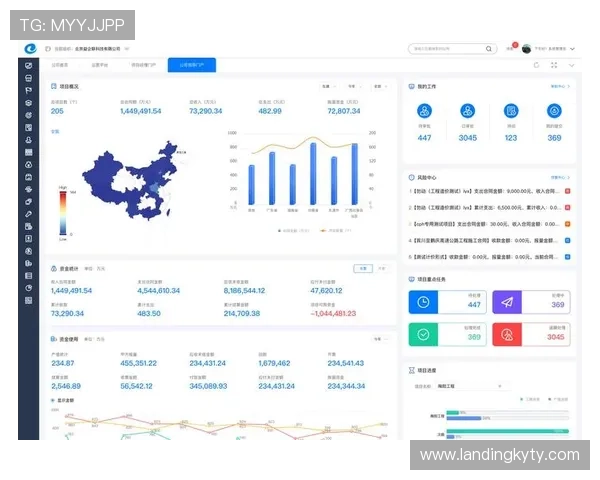The width and height of the screenshot is (600, 480).
Task: Click the 全国 link above the map
Action: [x=55, y=131]
